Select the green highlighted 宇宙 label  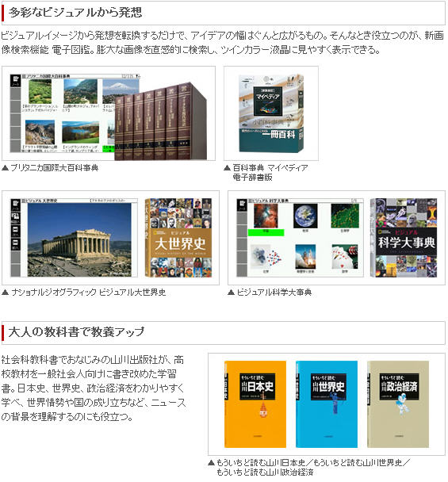click(x=266, y=232)
